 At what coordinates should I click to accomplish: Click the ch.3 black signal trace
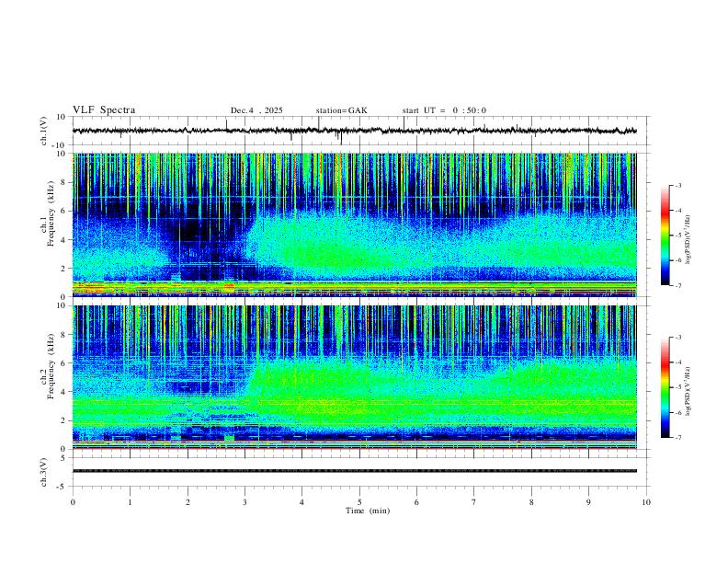coord(354,471)
